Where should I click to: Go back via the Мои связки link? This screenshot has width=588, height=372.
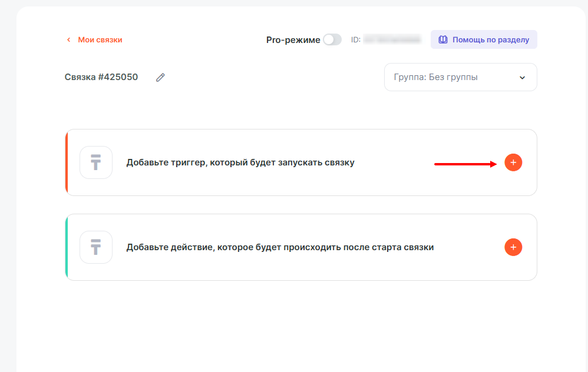pos(100,40)
